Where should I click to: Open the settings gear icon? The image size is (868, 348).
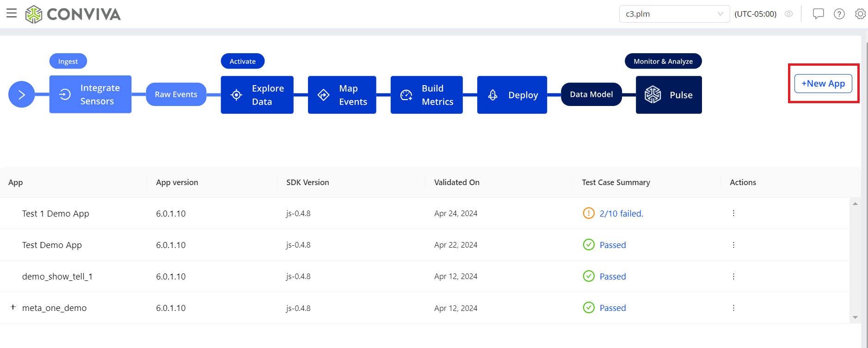(860, 14)
